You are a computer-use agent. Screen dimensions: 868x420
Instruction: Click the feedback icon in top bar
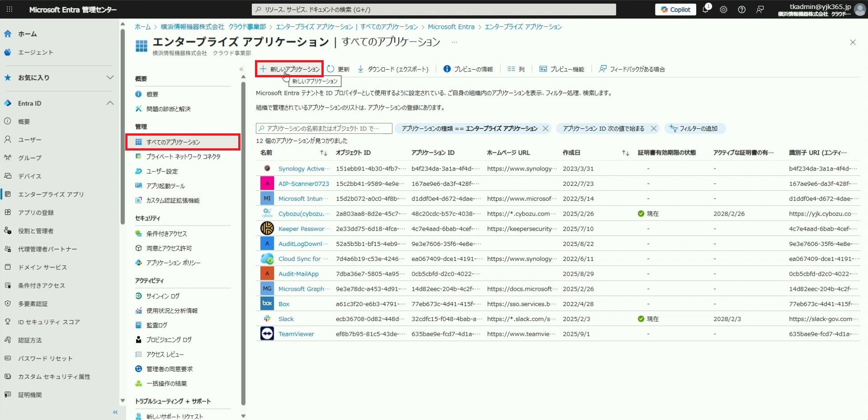point(760,9)
